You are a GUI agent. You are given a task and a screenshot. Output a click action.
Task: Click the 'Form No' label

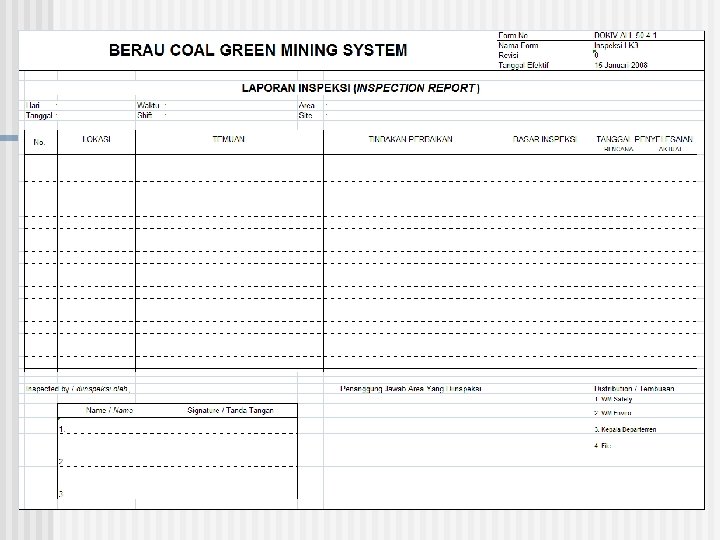coord(513,35)
